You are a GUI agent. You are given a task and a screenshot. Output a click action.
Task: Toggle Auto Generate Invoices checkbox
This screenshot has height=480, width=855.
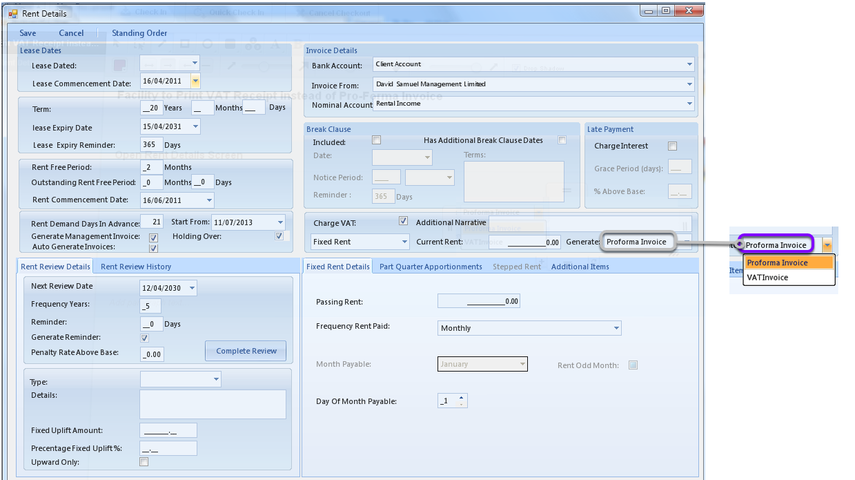pos(153,248)
